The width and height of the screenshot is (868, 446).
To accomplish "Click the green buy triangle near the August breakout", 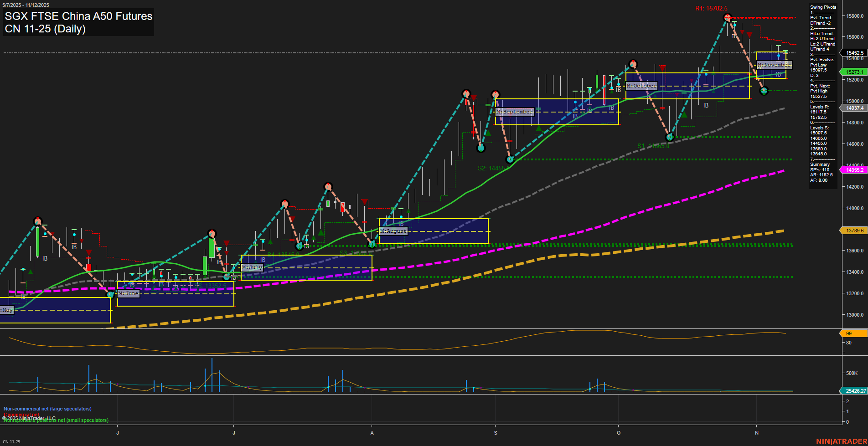I will coord(408,211).
